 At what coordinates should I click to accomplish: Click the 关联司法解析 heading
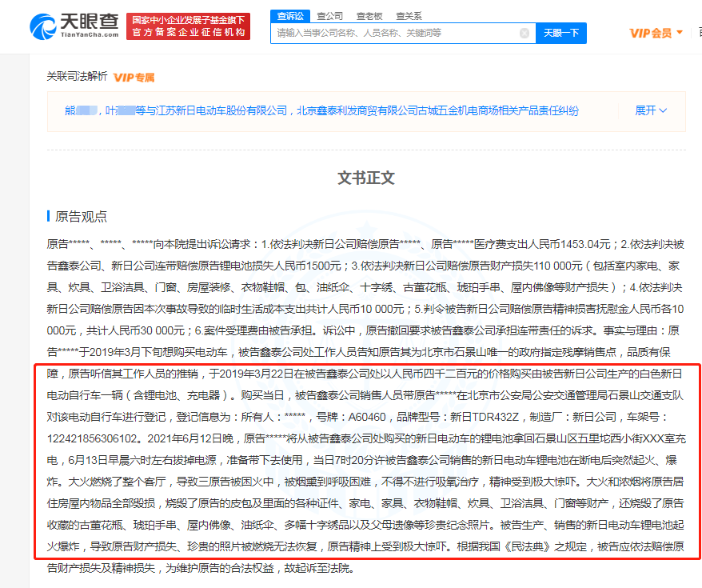pyautogui.click(x=77, y=77)
